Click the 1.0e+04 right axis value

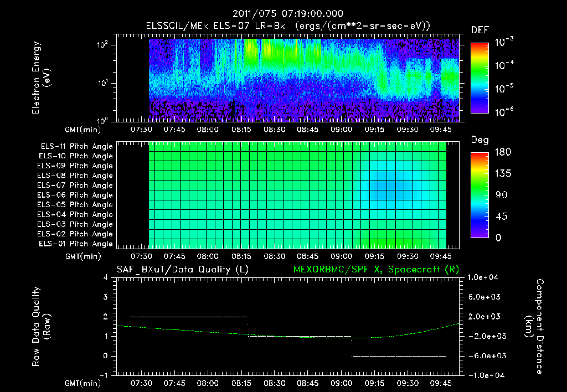tap(483, 277)
